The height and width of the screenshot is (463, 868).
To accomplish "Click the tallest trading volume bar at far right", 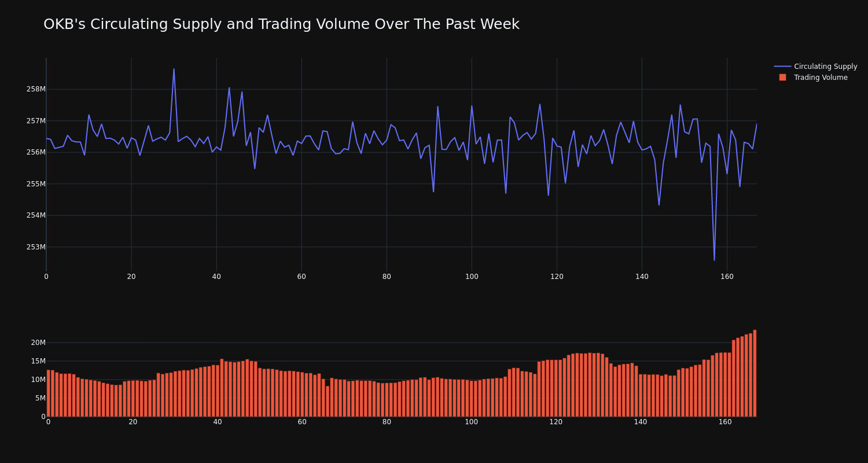I will [755, 373].
